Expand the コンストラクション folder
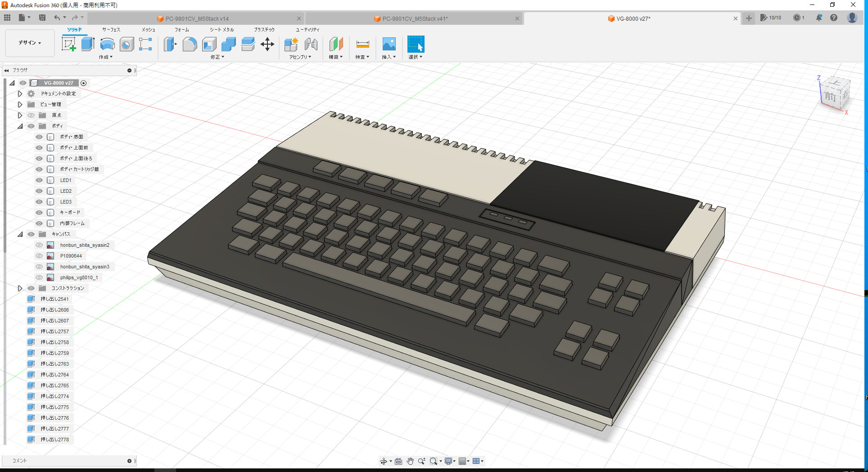This screenshot has height=472, width=868. [x=20, y=288]
